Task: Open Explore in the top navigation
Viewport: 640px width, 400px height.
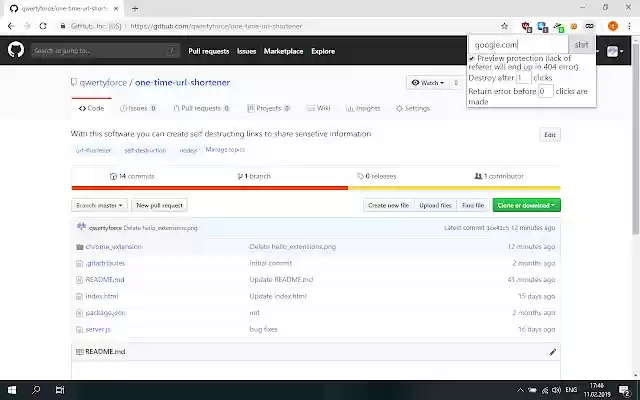Action: (x=323, y=51)
